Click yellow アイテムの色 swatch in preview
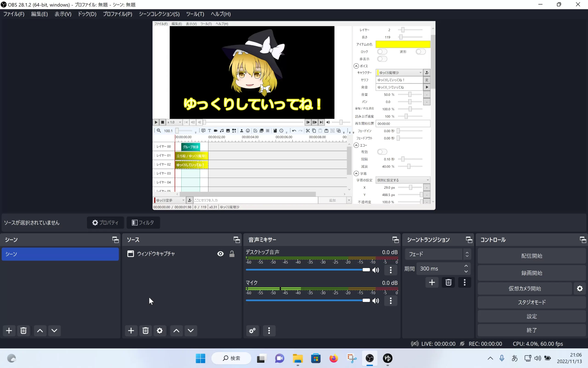588x368 pixels. click(x=403, y=44)
